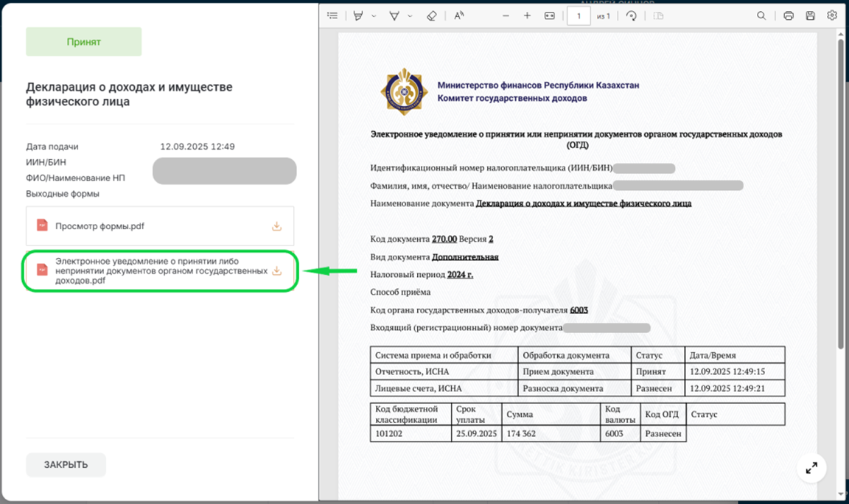Viewport: 849px width, 504px height.
Task: Zoom out the PDF with minus
Action: [x=506, y=15]
